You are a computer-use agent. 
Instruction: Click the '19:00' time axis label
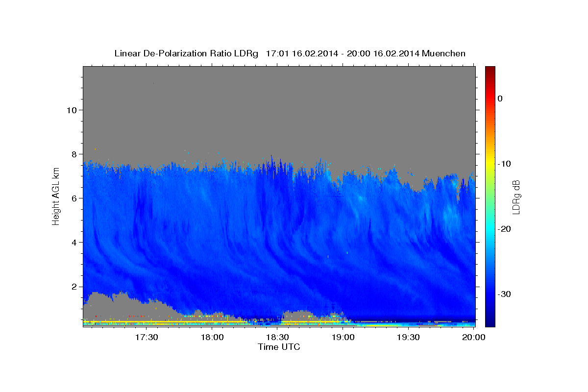(343, 337)
